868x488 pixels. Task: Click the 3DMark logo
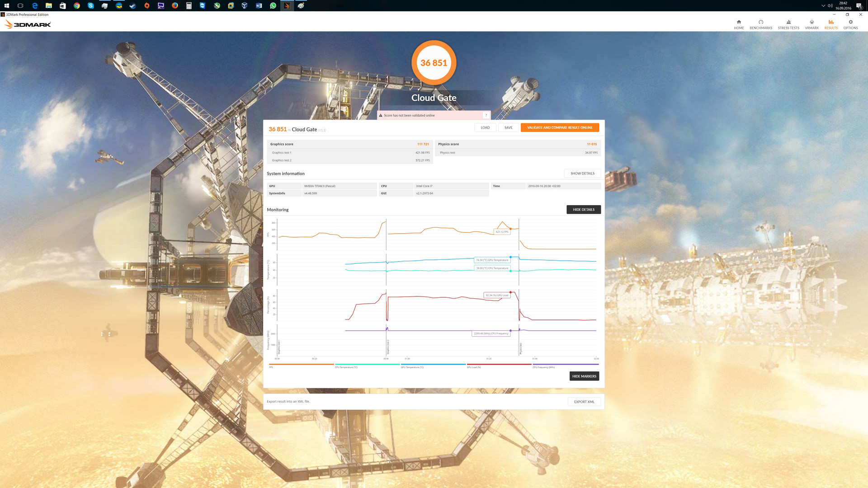(x=28, y=24)
